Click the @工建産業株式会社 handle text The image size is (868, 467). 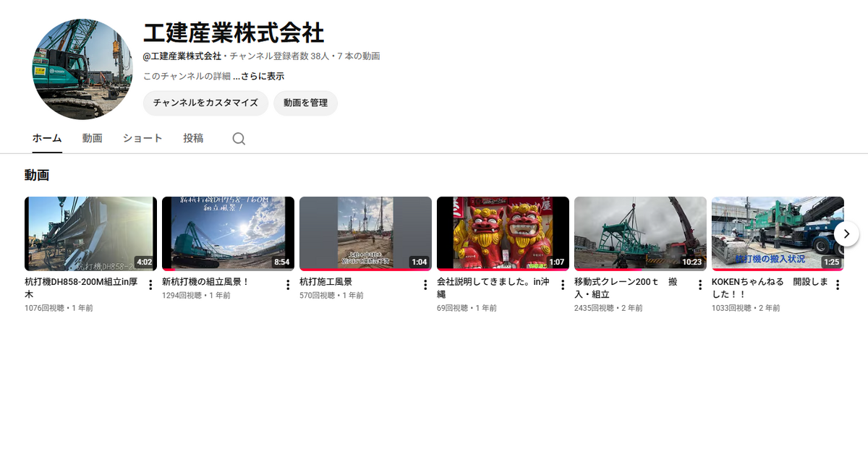(x=182, y=56)
